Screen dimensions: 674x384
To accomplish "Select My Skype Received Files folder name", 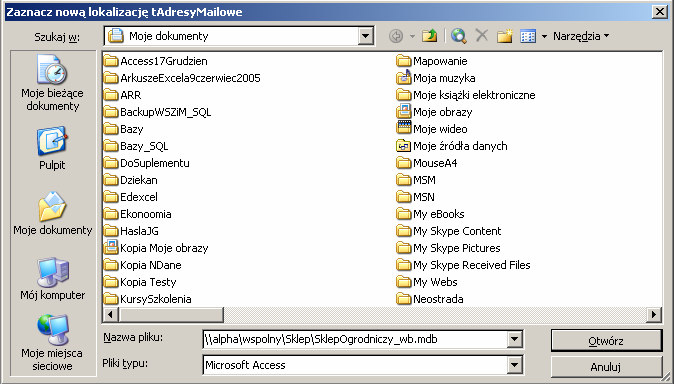I will point(472,265).
